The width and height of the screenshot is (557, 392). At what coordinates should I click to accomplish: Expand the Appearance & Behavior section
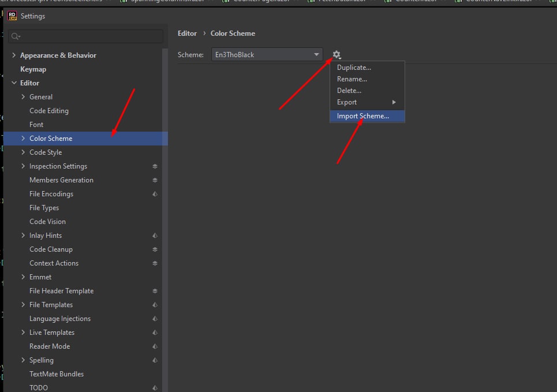[x=14, y=55]
